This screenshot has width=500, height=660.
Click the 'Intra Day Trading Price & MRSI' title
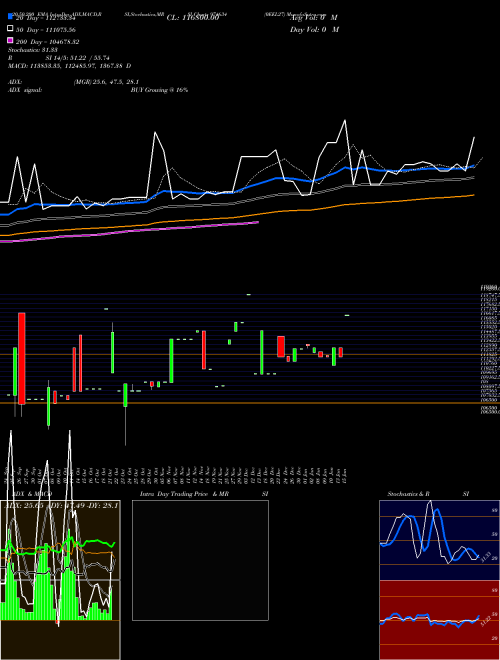click(204, 494)
